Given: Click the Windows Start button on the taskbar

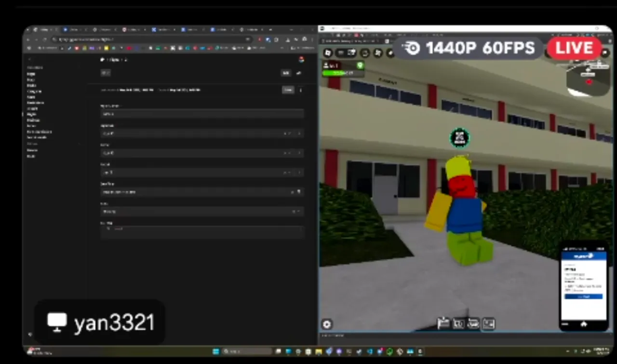Looking at the screenshot, I should [x=216, y=351].
